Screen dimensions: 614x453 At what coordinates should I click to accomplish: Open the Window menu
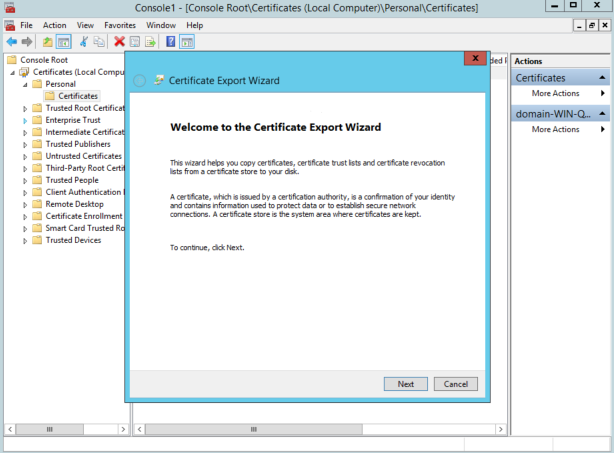point(161,25)
